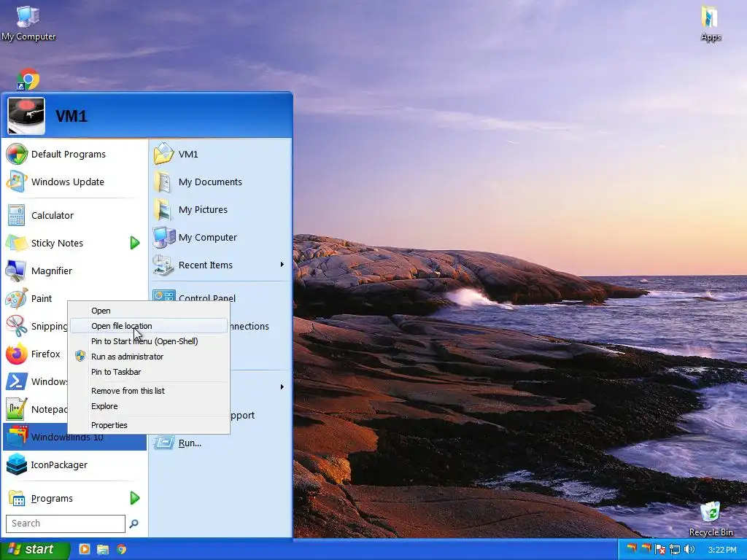Launch Firefox from start menu
This screenshot has width=747, height=560.
pos(36,354)
